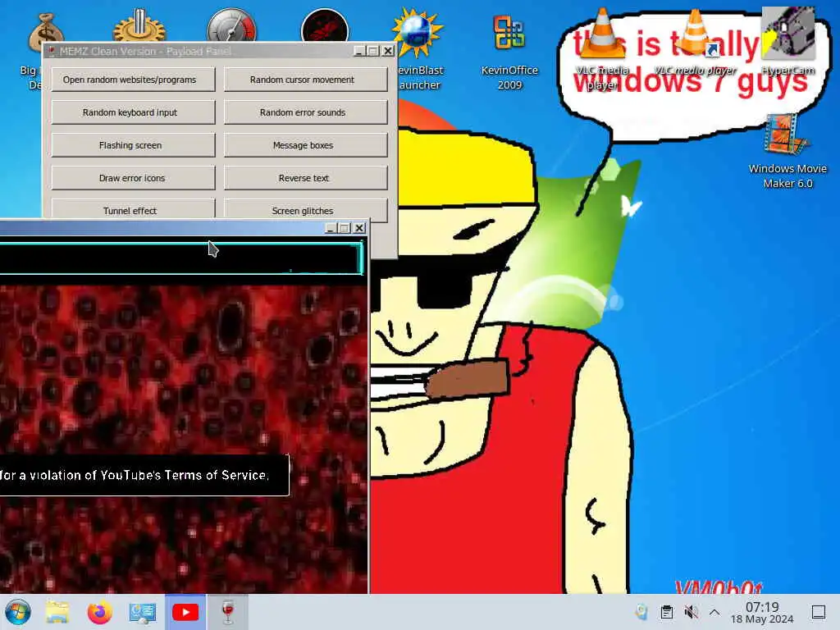This screenshot has width=840, height=630.
Task: Click the MEMZ Clean Version title bar
Action: click(199, 51)
